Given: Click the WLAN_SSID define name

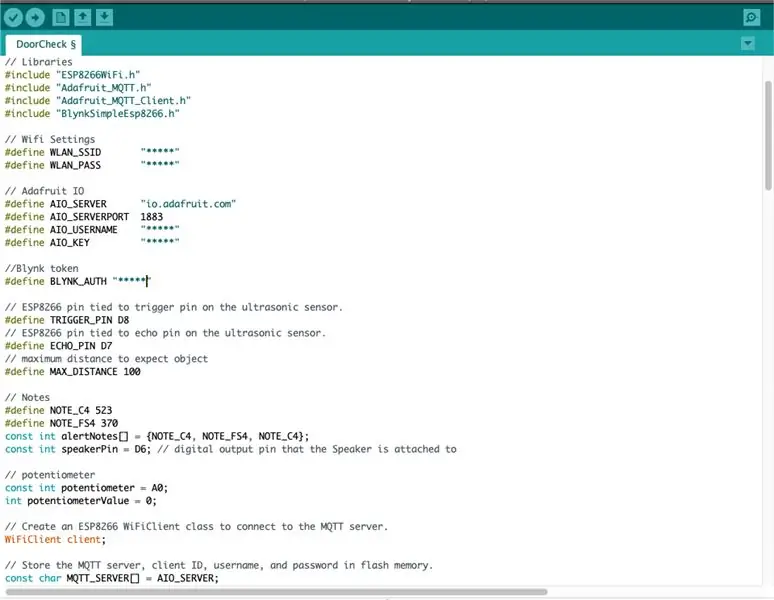Looking at the screenshot, I should 76,152.
